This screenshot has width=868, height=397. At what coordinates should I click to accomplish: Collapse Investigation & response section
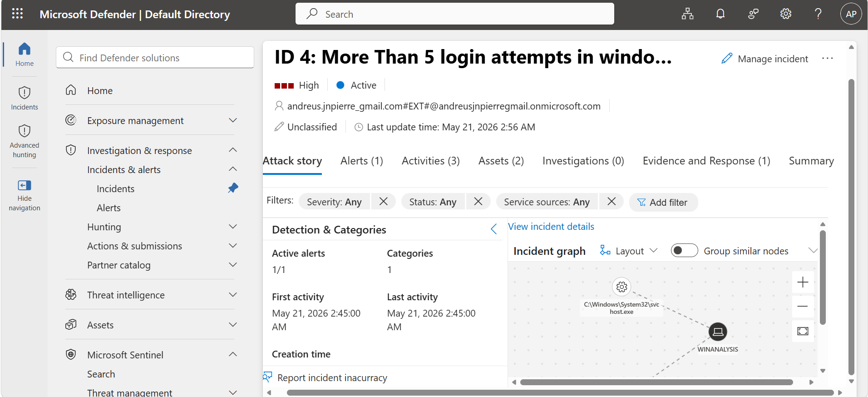(233, 150)
